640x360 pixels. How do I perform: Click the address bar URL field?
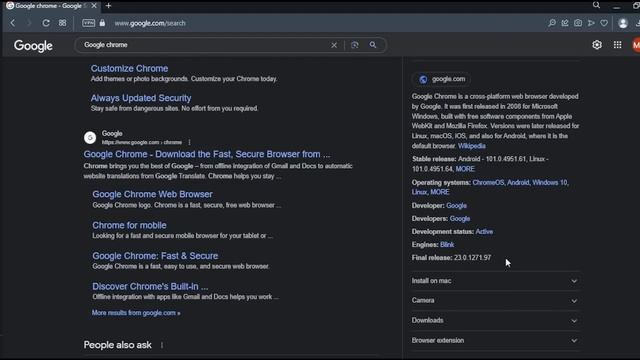point(150,23)
